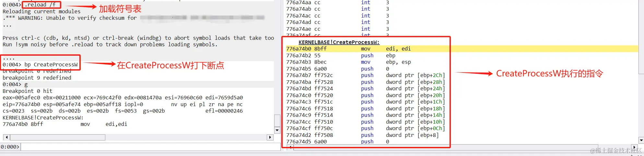644x156 pixels.
Task: Click 'KERNELBASE!CreateProcessW:' in command output pane
Action: tap(43, 117)
